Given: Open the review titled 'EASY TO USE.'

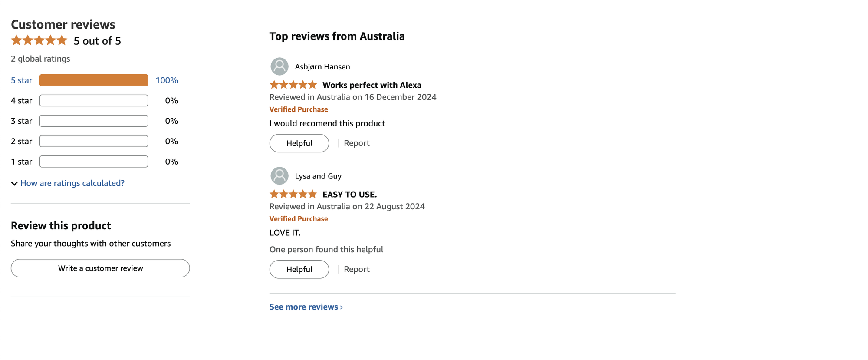Looking at the screenshot, I should [349, 194].
